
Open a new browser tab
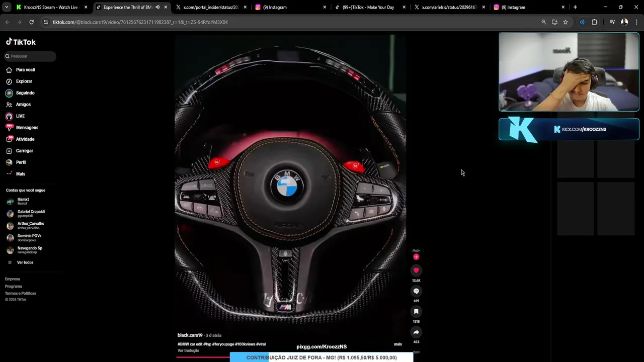point(575,7)
